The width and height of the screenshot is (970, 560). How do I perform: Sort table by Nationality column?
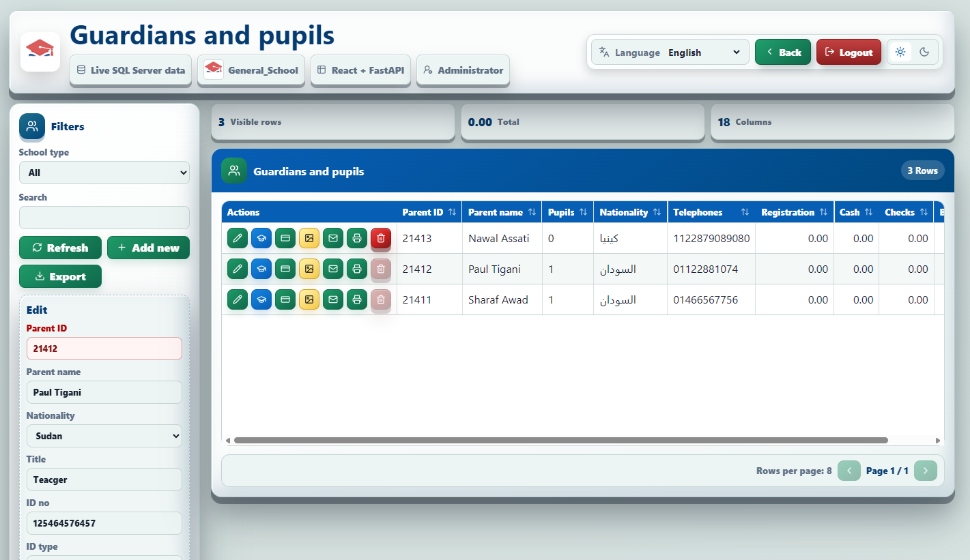[x=630, y=212]
